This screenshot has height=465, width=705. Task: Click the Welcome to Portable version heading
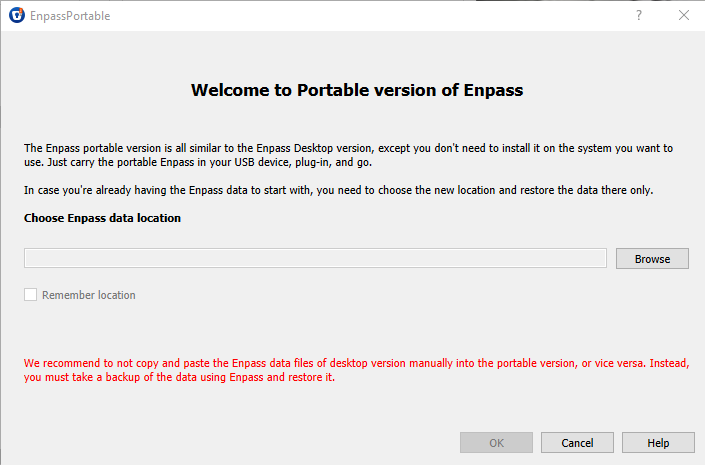(x=357, y=90)
